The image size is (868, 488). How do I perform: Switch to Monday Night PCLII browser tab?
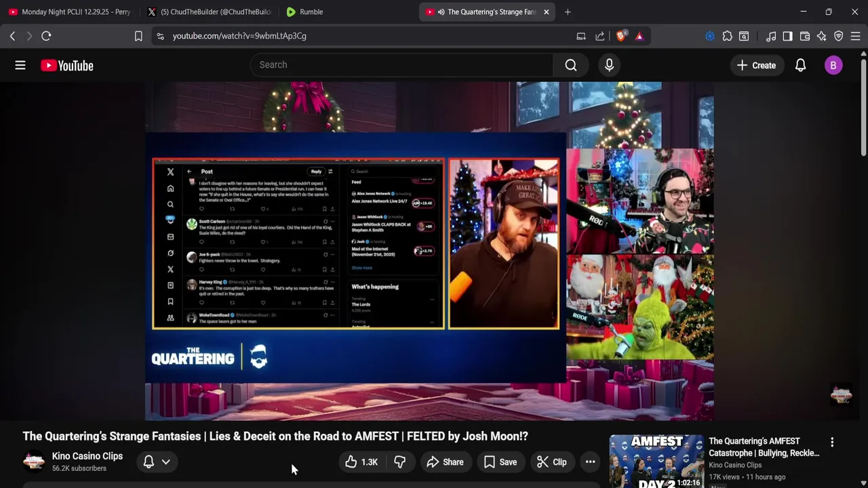tap(69, 12)
